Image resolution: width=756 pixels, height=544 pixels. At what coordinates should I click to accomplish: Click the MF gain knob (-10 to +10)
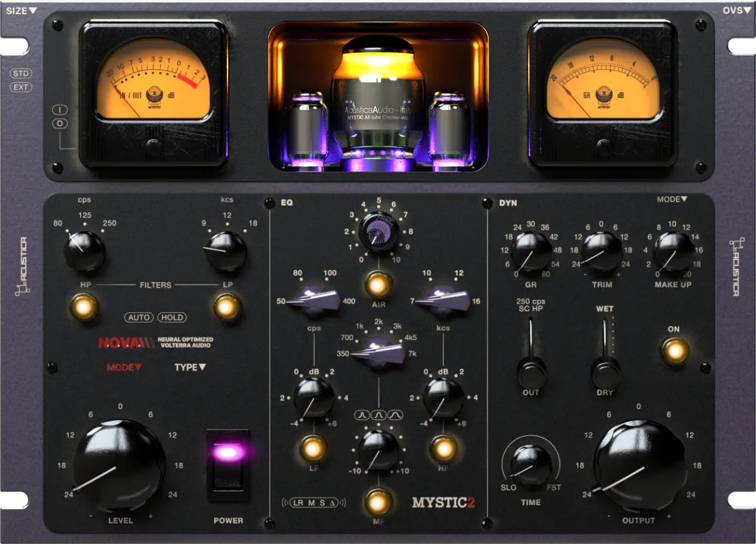(x=379, y=450)
